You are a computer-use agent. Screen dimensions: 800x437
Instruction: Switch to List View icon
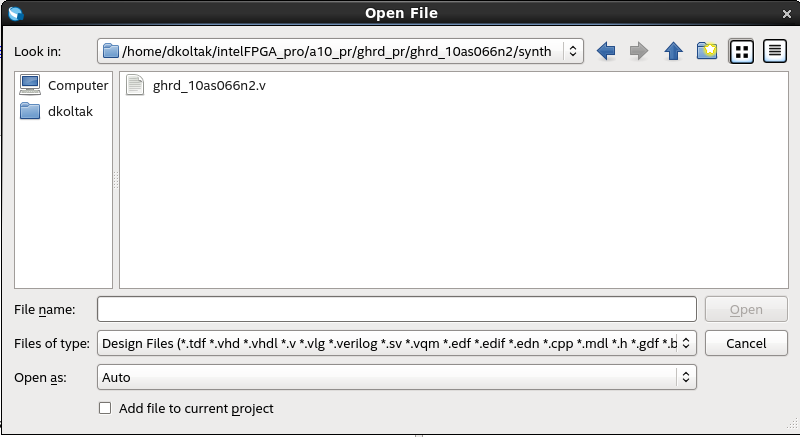click(x=741, y=51)
